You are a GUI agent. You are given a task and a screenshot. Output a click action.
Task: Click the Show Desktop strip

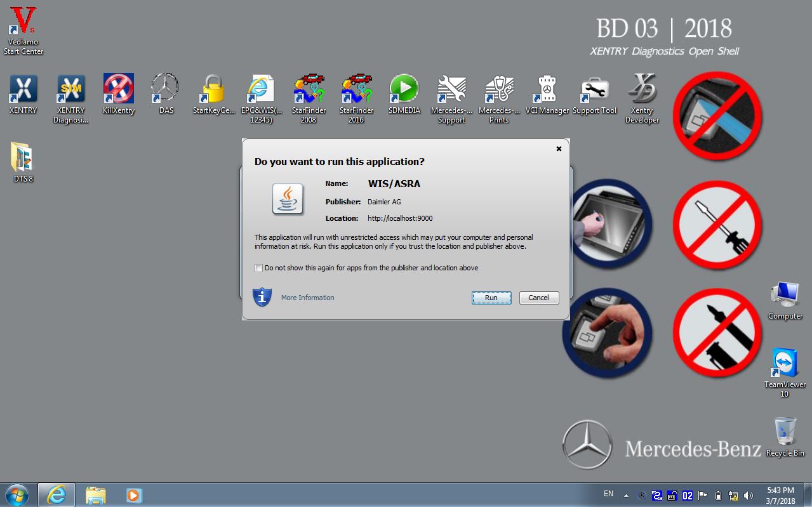pyautogui.click(x=808, y=495)
